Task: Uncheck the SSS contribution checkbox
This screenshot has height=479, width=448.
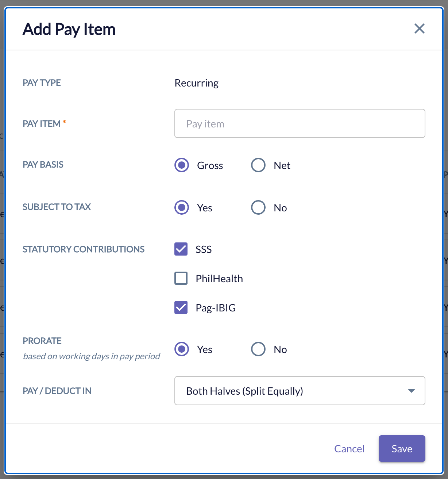Action: pyautogui.click(x=181, y=249)
